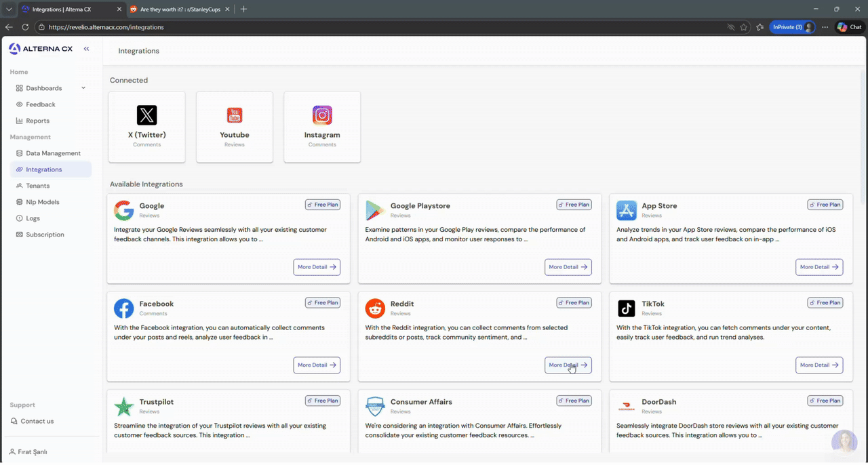Open the connected Instagram card icon
Image resolution: width=868 pixels, height=465 pixels.
click(x=322, y=115)
